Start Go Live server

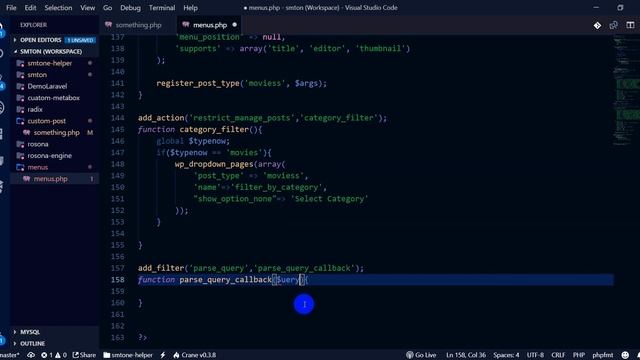pos(421,355)
